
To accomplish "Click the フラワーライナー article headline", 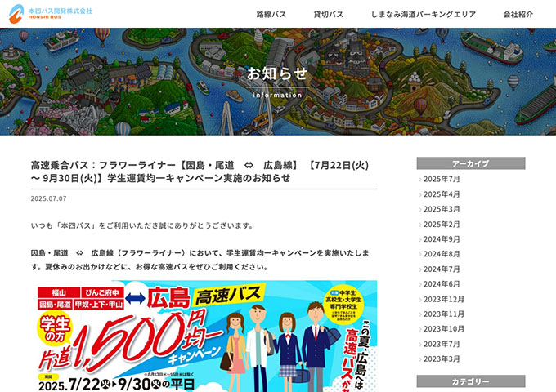I will 200,171.
